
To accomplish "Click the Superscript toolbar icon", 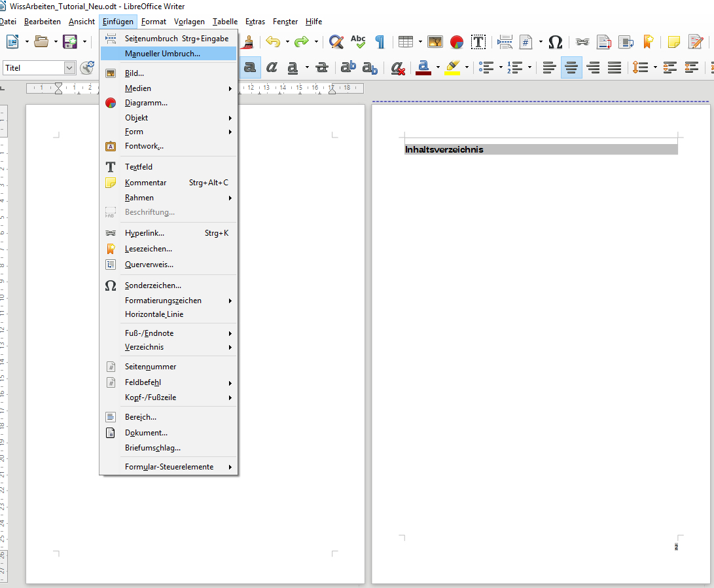I will tap(348, 67).
